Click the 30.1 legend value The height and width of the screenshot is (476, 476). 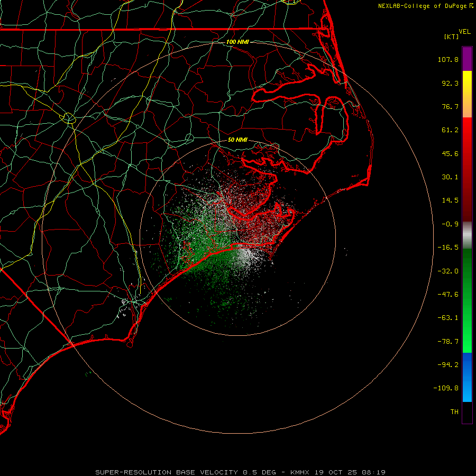(x=450, y=177)
